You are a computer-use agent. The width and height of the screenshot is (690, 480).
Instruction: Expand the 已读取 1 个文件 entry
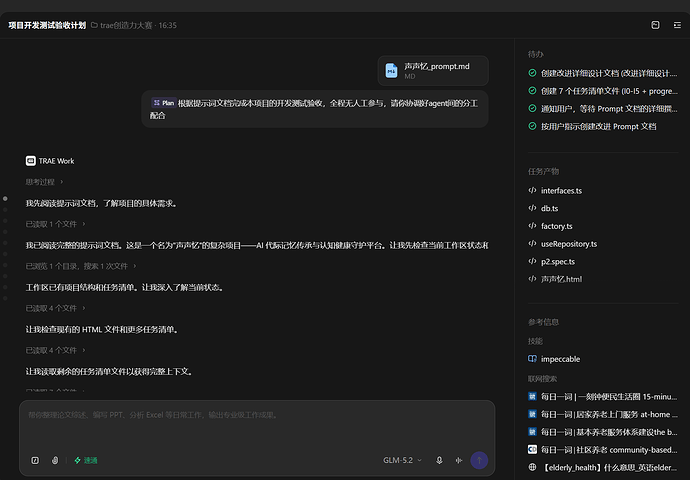point(55,224)
